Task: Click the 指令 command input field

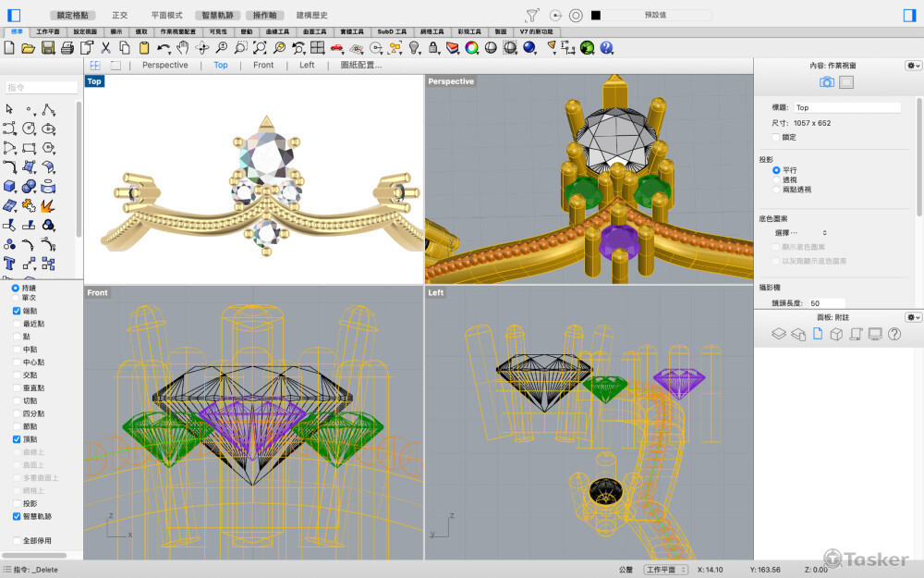Action: coord(42,88)
